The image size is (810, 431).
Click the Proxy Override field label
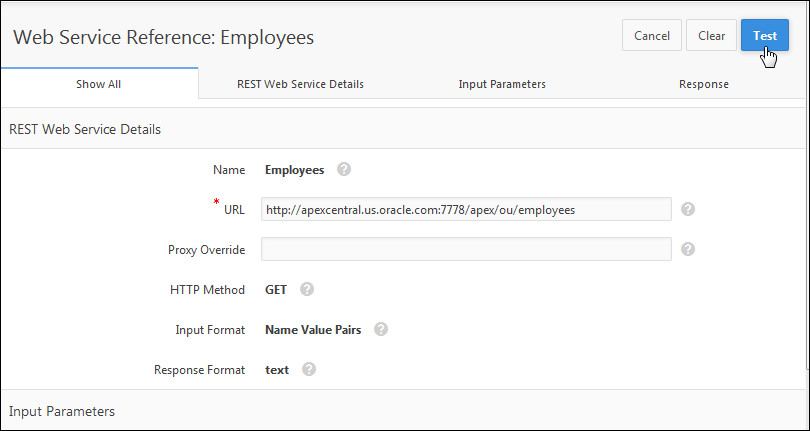[206, 249]
